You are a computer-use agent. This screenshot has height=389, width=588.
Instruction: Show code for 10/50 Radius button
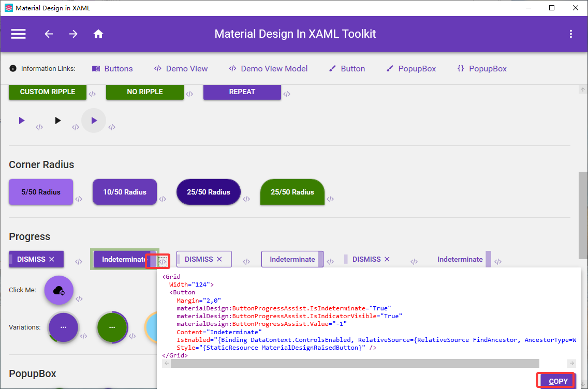point(163,199)
